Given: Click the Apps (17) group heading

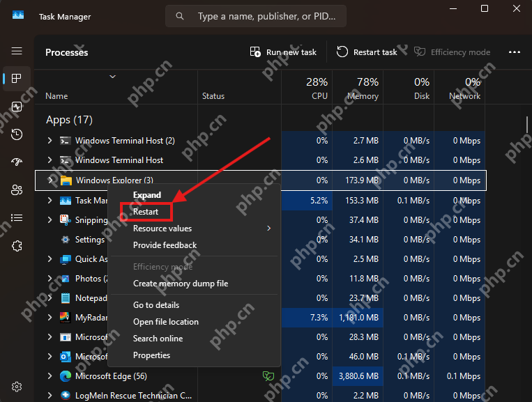Looking at the screenshot, I should [x=69, y=120].
